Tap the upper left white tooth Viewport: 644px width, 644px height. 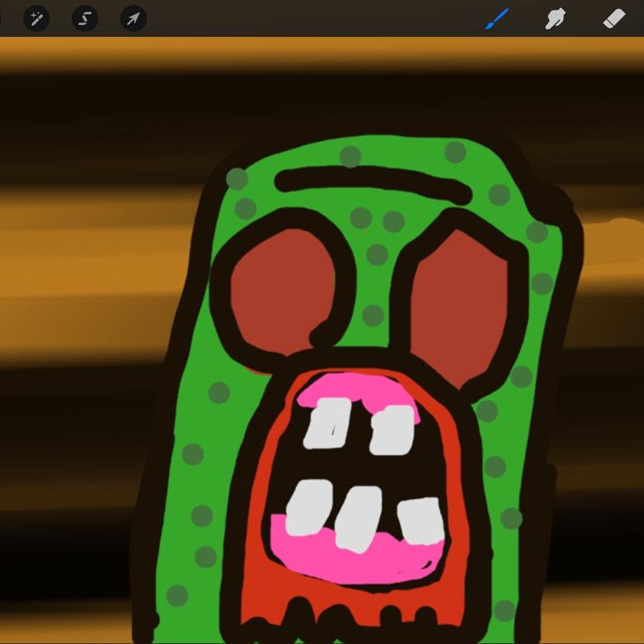click(x=326, y=423)
